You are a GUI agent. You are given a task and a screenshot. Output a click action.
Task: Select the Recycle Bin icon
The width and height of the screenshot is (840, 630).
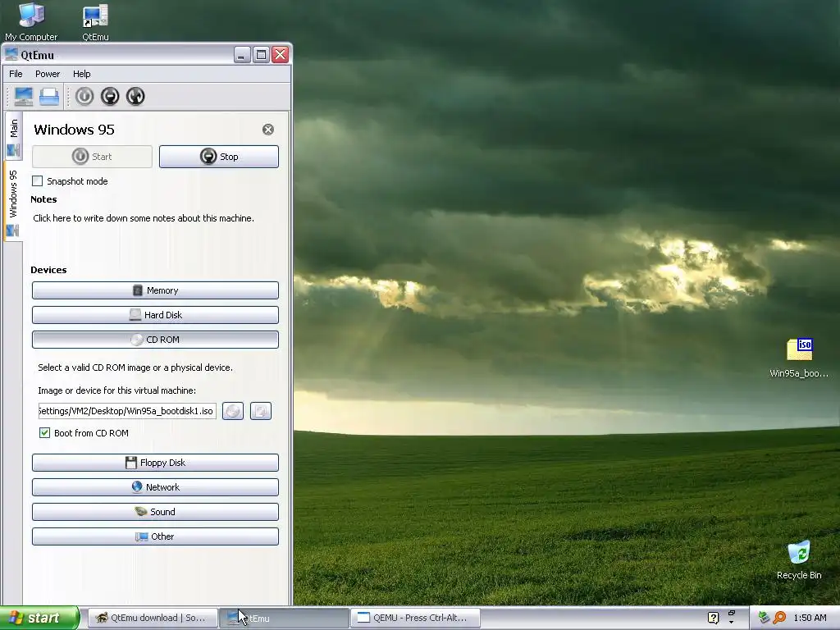click(799, 560)
